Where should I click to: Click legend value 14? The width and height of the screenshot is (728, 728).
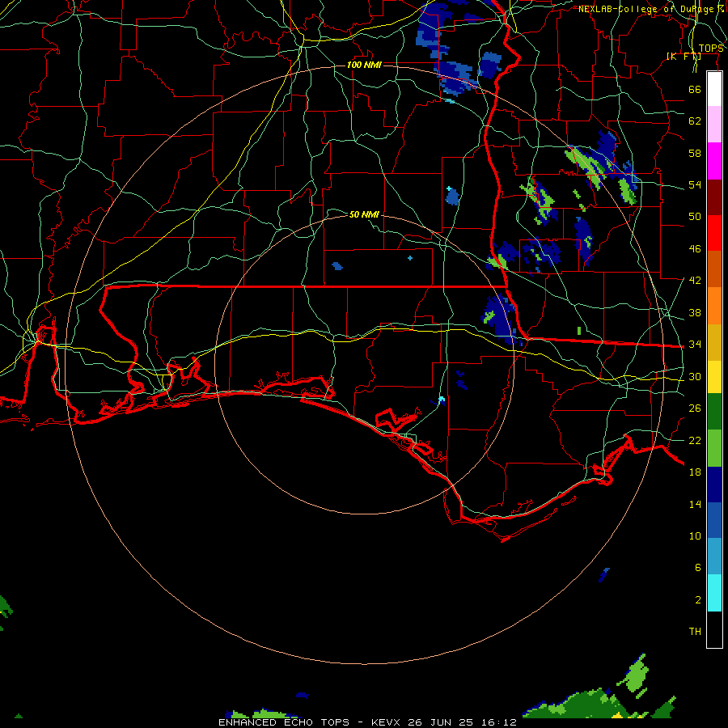pyautogui.click(x=695, y=504)
